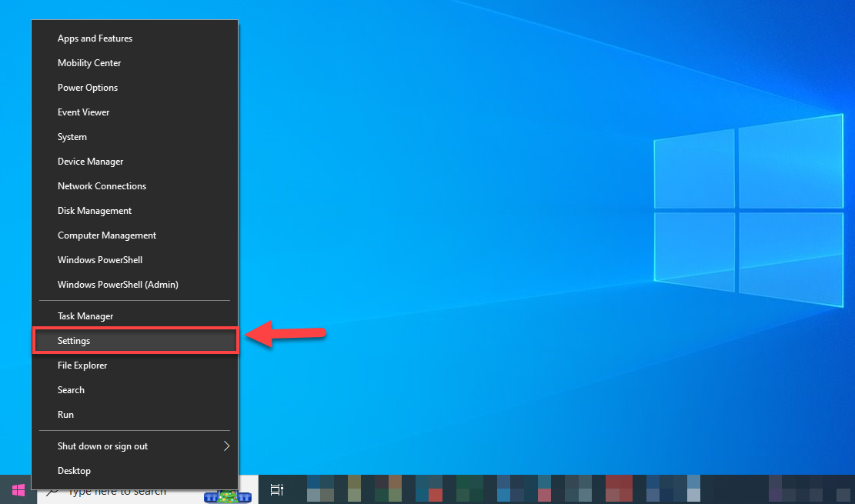The image size is (855, 504).
Task: Open the System menu entry
Action: 135,137
